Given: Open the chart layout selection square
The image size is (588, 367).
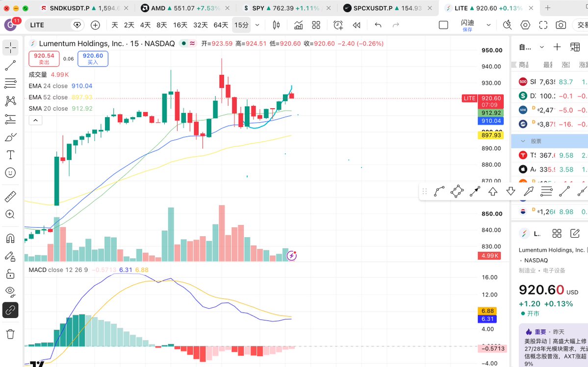Looking at the screenshot, I should coord(443,25).
